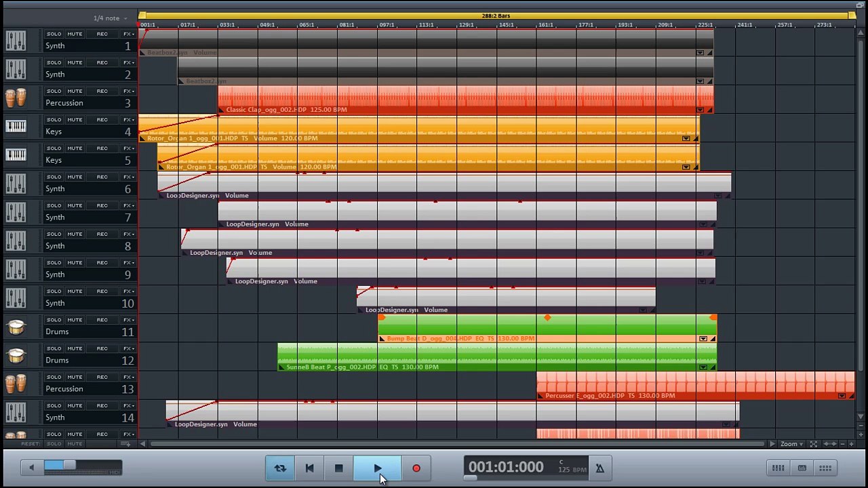Stop playback

338,468
